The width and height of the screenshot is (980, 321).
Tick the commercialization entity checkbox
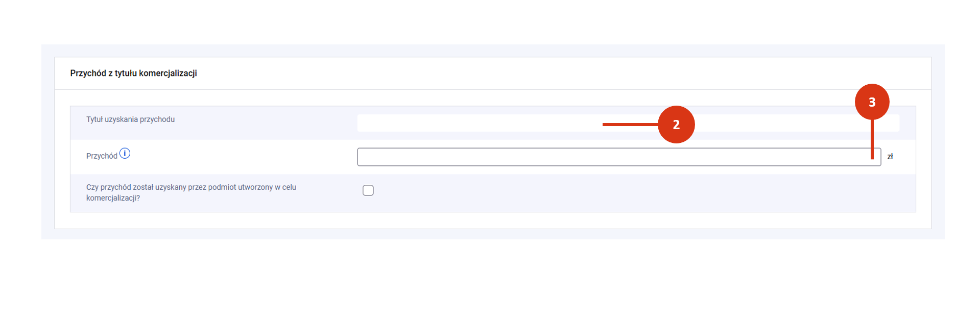(368, 190)
